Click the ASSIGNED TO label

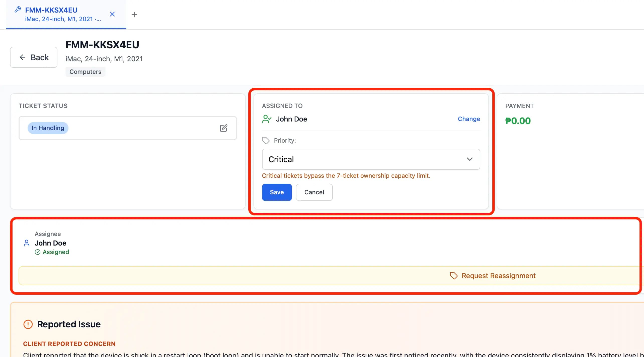pyautogui.click(x=282, y=106)
